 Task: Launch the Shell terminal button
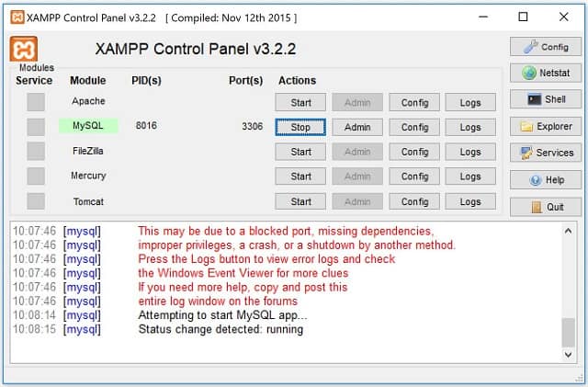coord(546,99)
